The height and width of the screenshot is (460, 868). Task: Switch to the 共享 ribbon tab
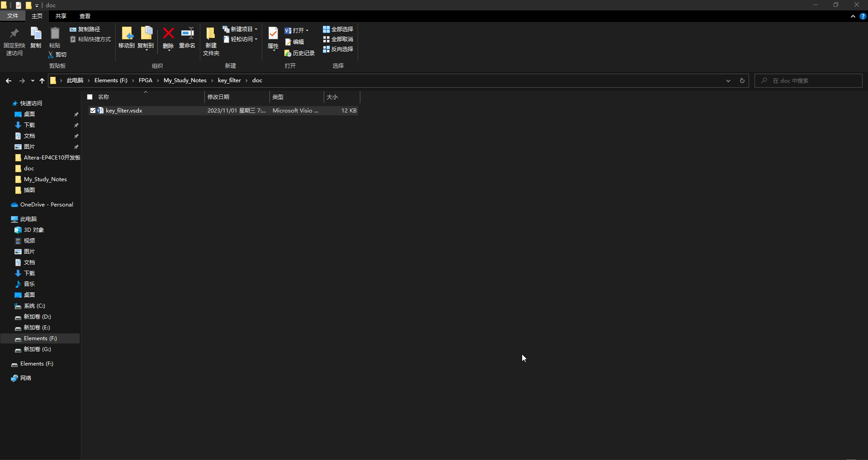(61, 16)
